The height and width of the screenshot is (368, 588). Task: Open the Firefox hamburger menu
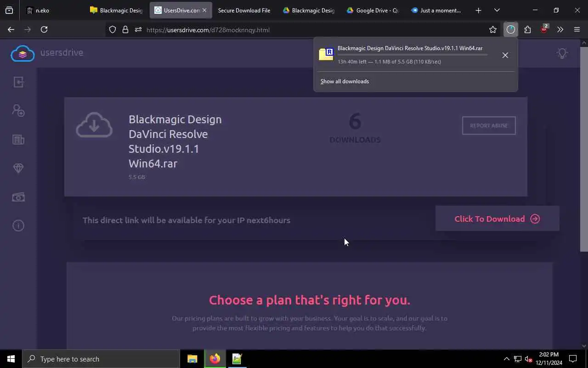coord(577,29)
